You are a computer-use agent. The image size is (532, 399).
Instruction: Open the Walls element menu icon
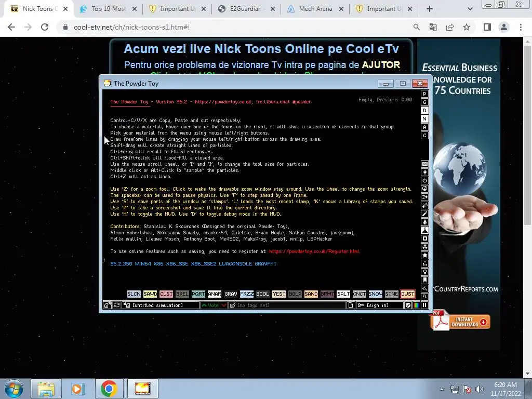tap(424, 164)
